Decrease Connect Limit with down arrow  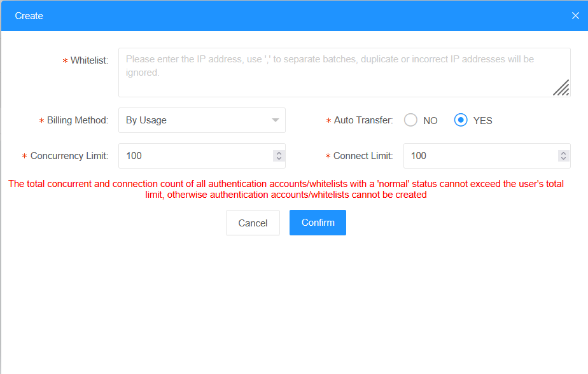click(x=563, y=158)
